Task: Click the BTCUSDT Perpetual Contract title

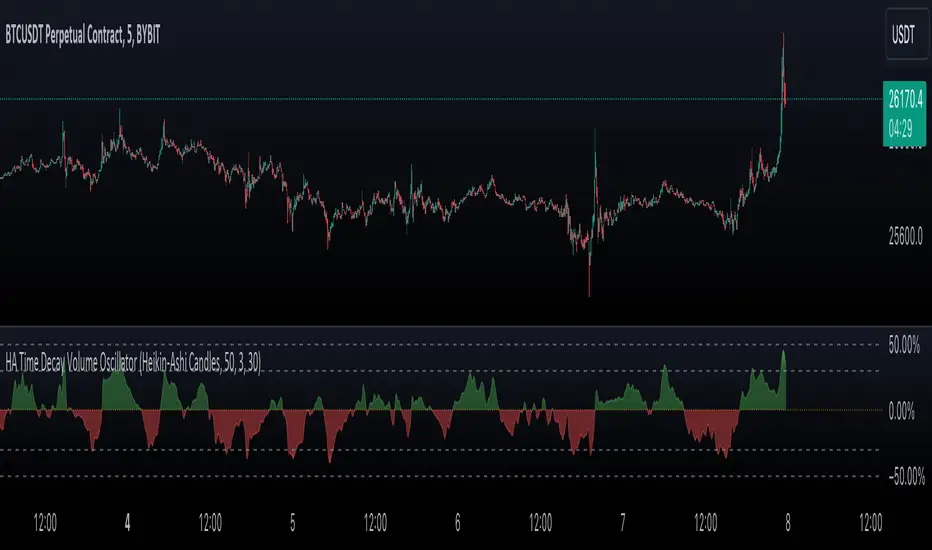Action: point(83,35)
